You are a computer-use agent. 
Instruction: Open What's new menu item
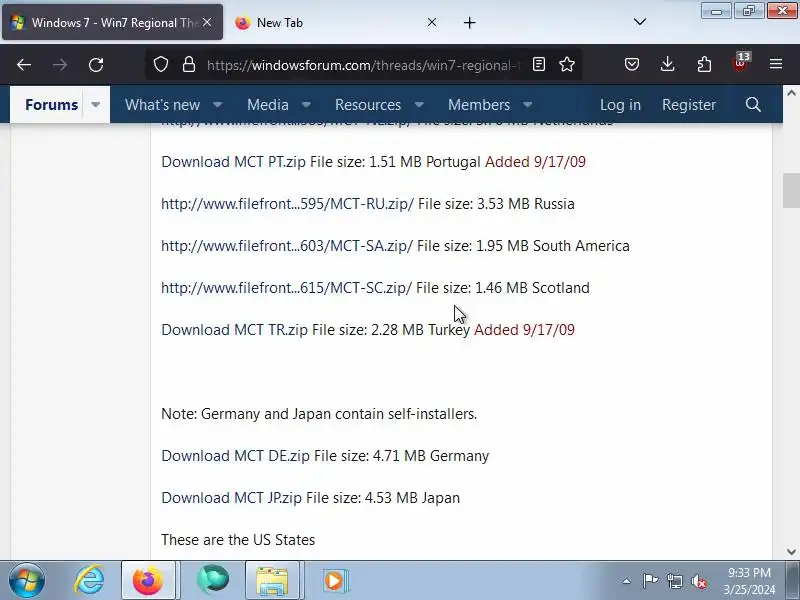(x=162, y=105)
